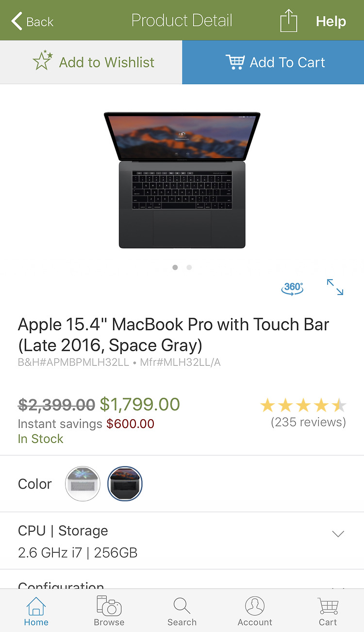This screenshot has height=632, width=364.
Task: Select the 2.6 GHz i7 | 256GB option
Action: click(78, 553)
